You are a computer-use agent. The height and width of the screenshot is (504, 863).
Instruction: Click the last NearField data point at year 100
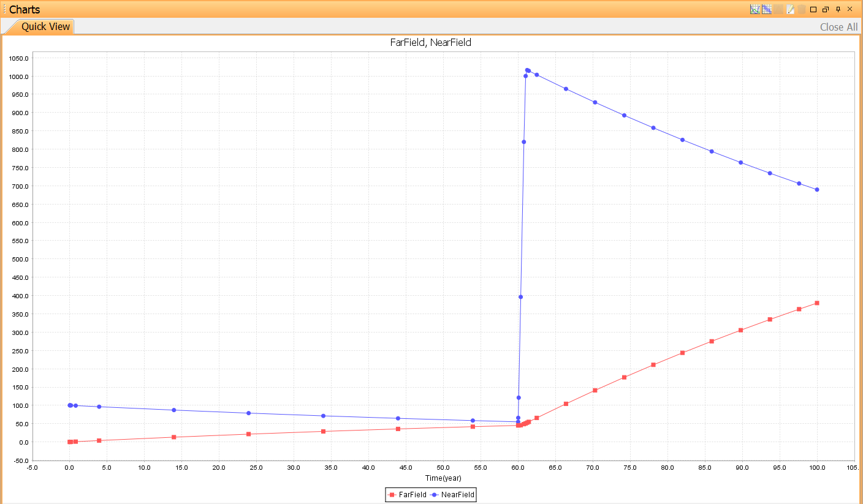coord(817,189)
